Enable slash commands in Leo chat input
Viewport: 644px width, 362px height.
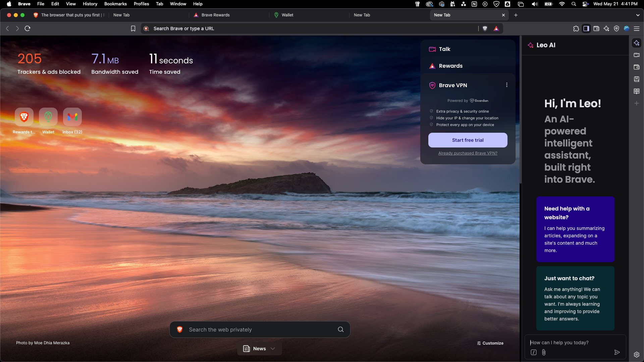coord(533,352)
